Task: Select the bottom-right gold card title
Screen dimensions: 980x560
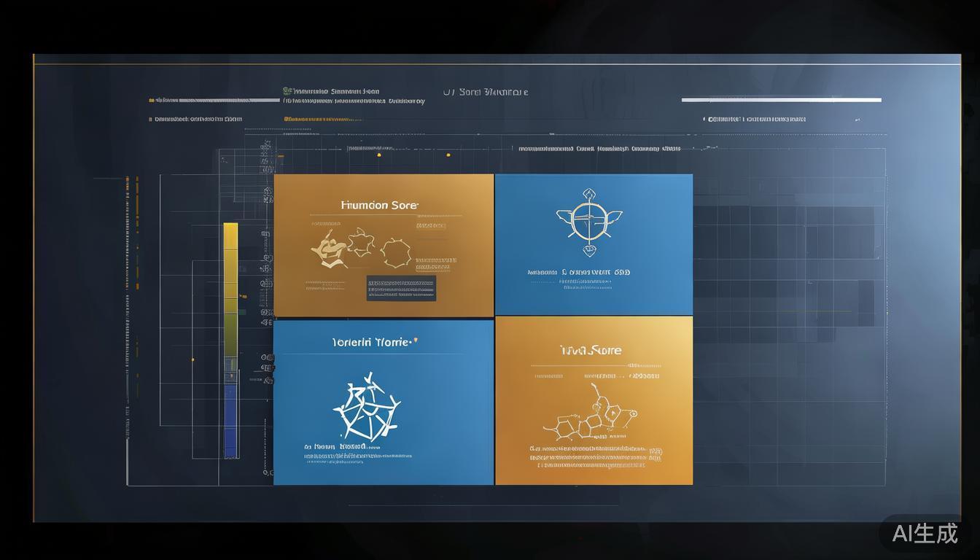Action: click(x=591, y=351)
